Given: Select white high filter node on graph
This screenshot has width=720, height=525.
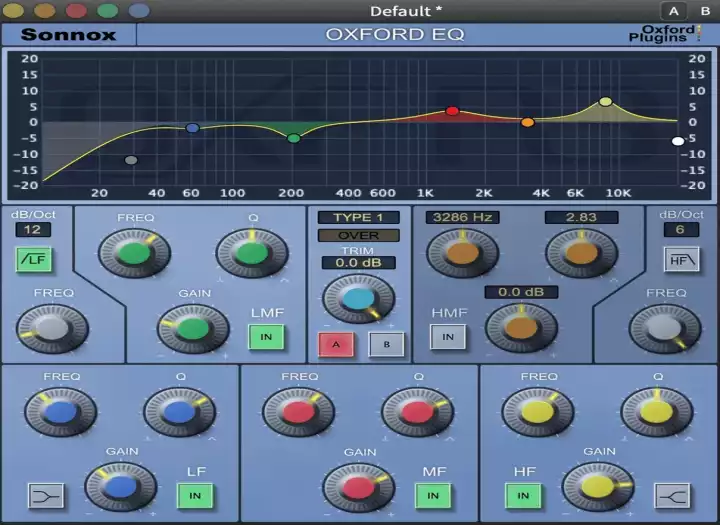Looking at the screenshot, I should pyautogui.click(x=678, y=141).
